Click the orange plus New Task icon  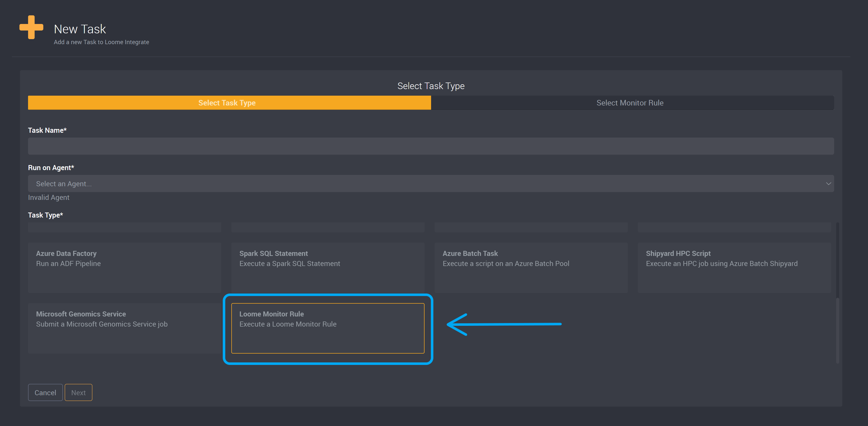(x=31, y=27)
